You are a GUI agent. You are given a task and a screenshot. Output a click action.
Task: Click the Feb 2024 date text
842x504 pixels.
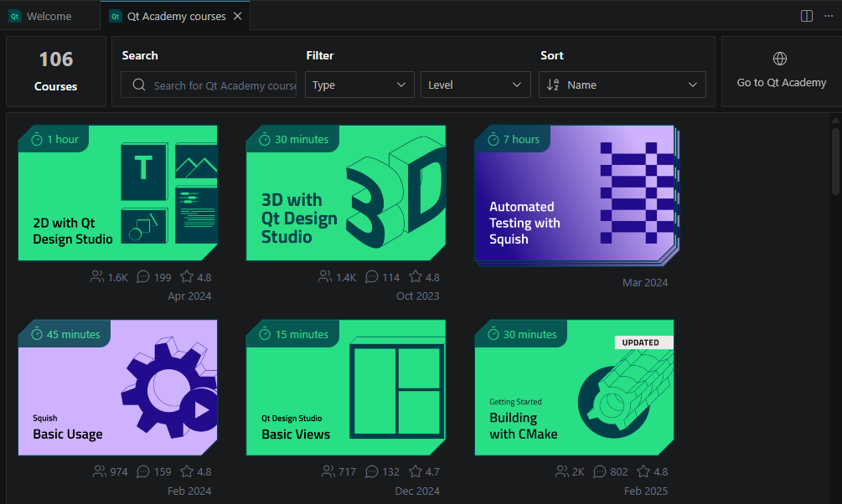[x=189, y=491]
